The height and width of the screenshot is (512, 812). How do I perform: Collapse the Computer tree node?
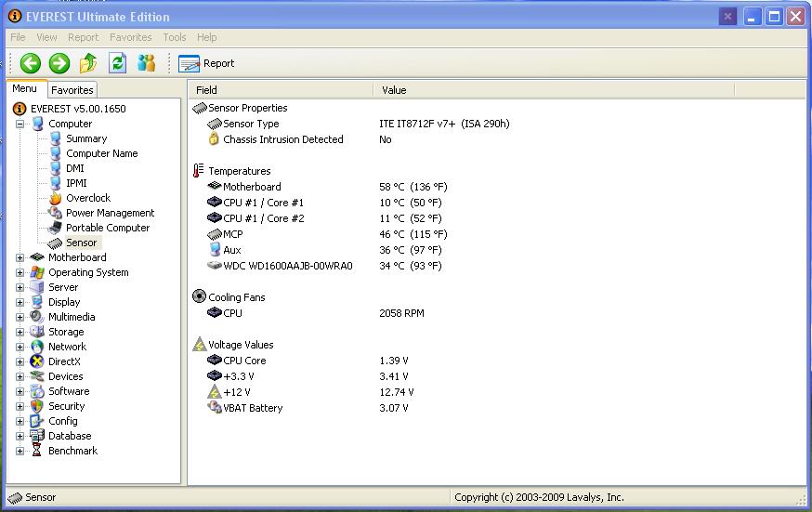[20, 125]
